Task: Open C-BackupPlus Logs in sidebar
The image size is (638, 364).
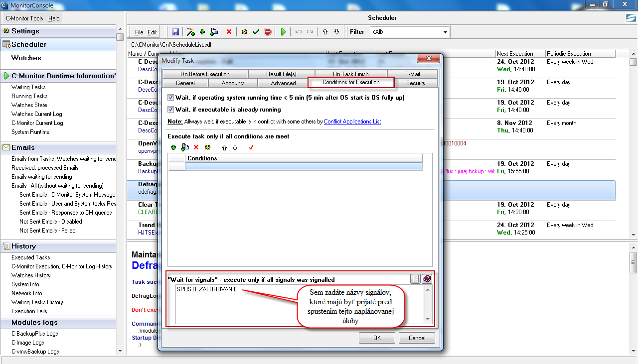Action: tap(34, 334)
